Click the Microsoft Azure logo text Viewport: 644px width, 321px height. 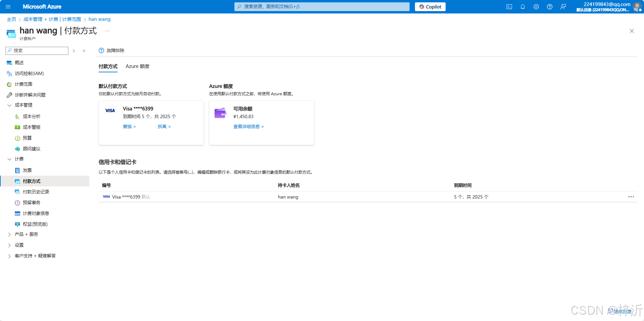(x=42, y=7)
